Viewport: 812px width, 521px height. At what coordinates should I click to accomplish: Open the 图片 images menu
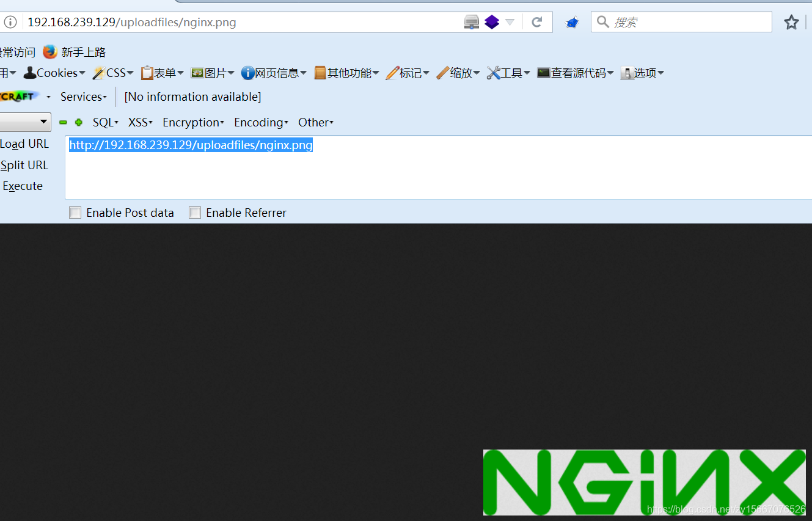(x=213, y=73)
